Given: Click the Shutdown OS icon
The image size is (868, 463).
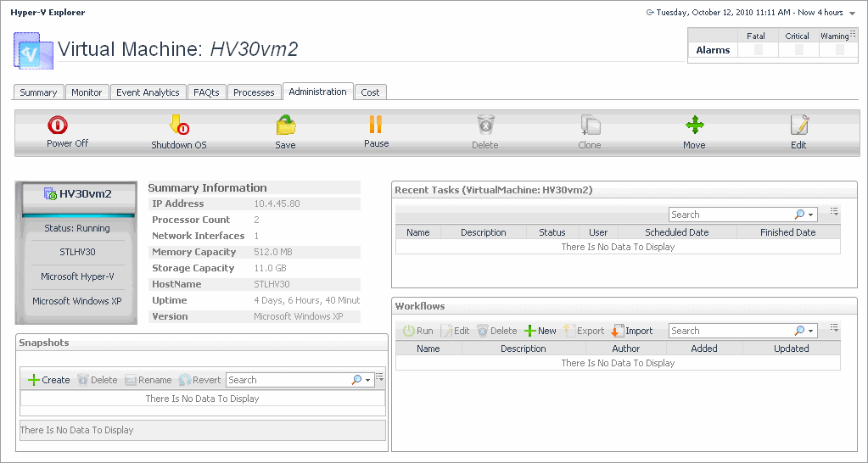Looking at the screenshot, I should tap(179, 126).
